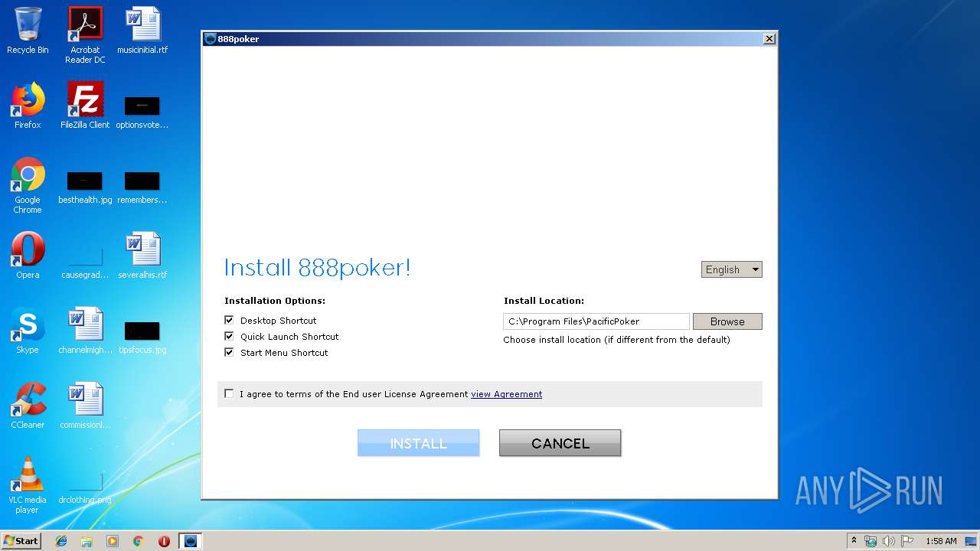Select 888poker installer taskbar button
980x551 pixels.
[x=191, y=541]
